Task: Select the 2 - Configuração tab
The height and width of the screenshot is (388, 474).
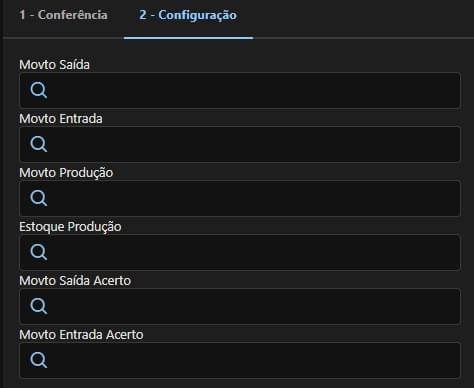Action: (x=188, y=15)
